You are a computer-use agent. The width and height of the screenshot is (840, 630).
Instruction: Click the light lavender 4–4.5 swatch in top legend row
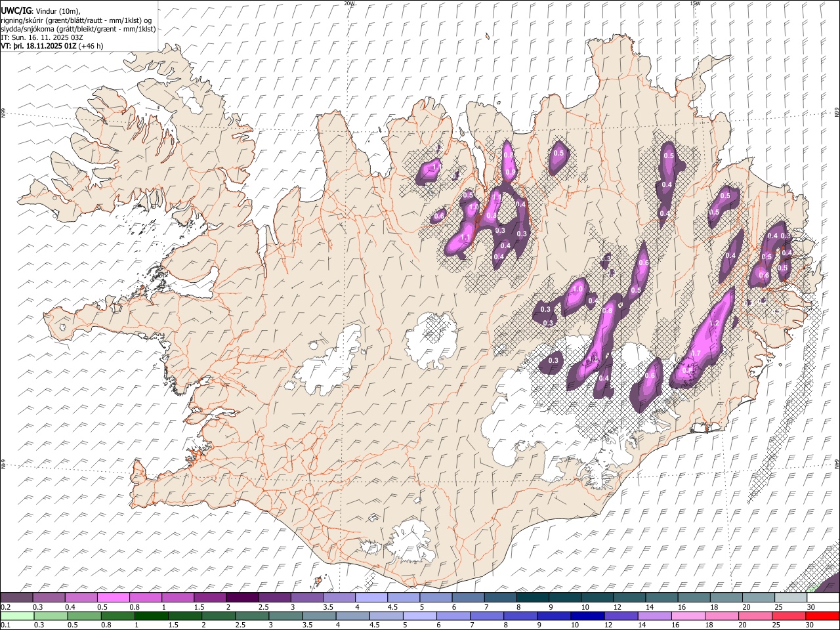[x=371, y=598]
